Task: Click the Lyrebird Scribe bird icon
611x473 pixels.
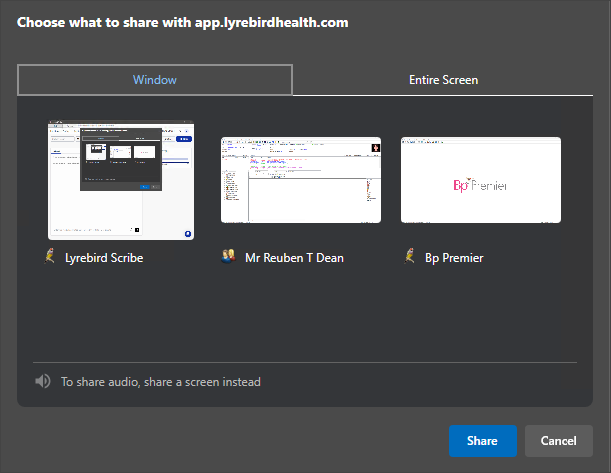Action: 49,257
